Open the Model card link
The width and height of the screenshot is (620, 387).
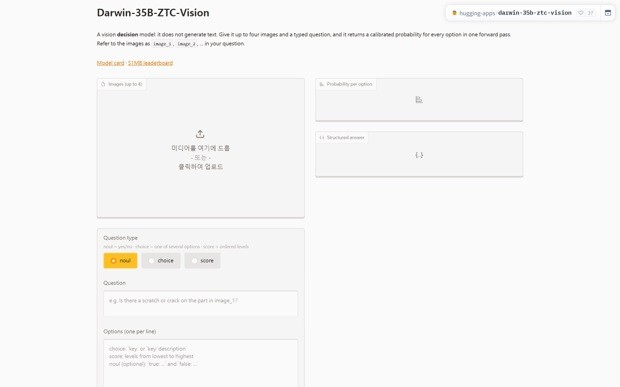(x=110, y=63)
